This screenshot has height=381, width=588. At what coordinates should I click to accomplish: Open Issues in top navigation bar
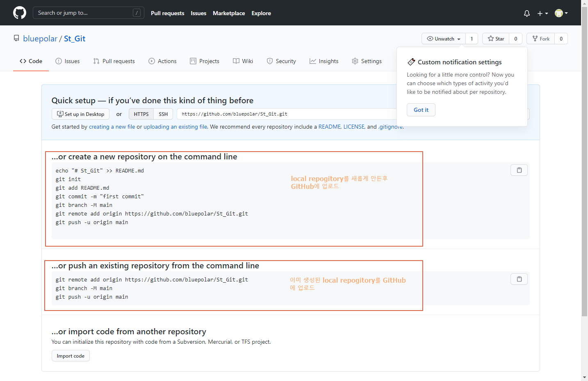click(198, 13)
